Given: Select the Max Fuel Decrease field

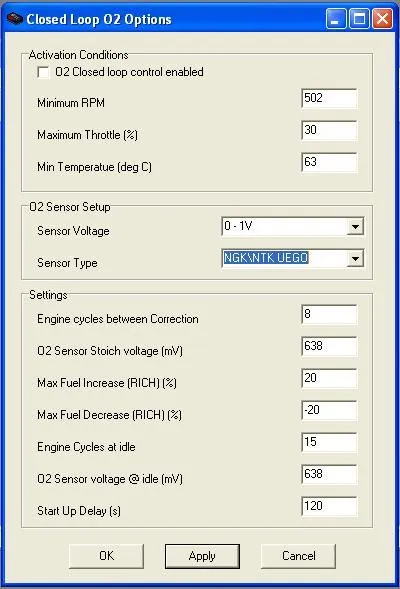Looking at the screenshot, I should click(329, 410).
